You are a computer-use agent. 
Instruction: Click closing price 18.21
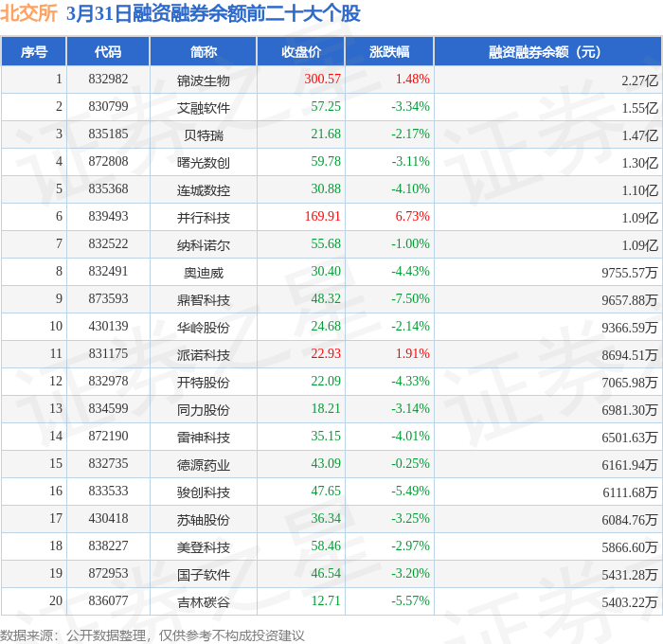coord(326,409)
